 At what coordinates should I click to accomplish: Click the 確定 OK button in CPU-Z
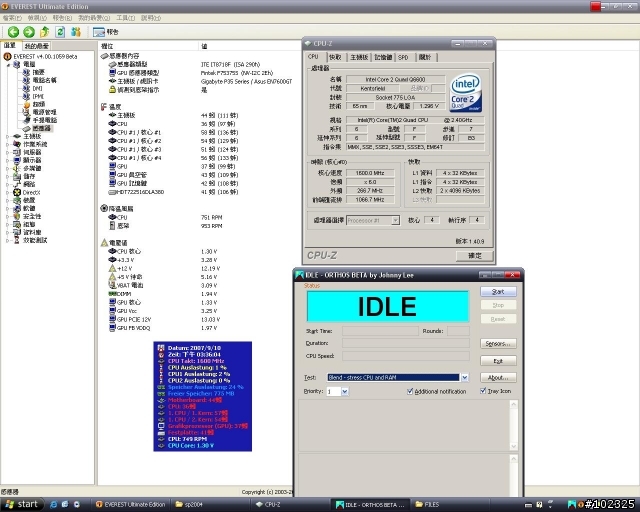(474, 256)
